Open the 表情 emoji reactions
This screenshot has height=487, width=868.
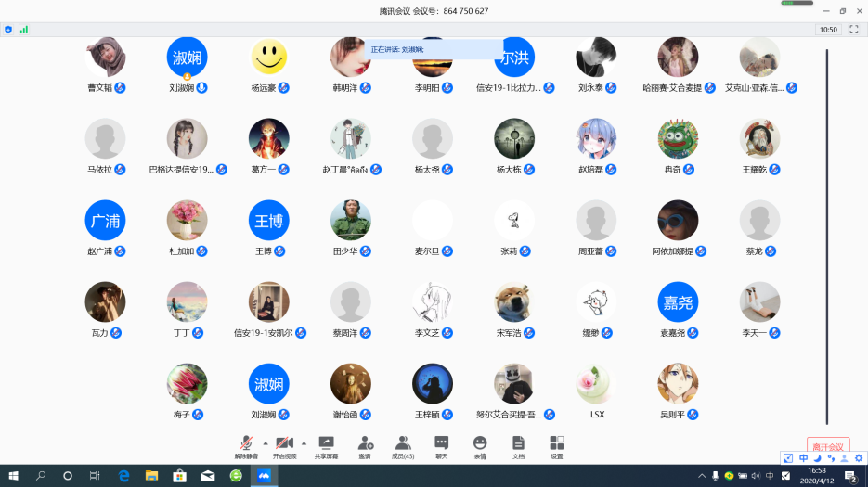[x=480, y=446]
